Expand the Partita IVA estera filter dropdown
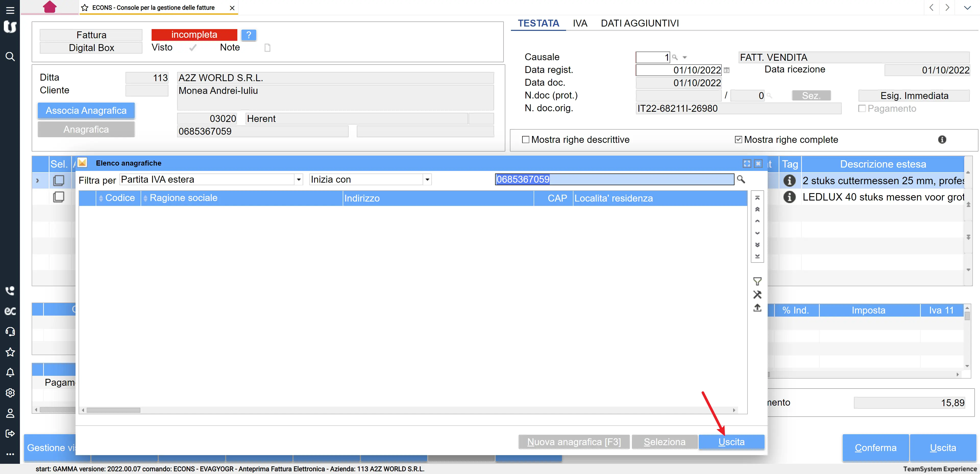980x474 pixels. point(299,180)
